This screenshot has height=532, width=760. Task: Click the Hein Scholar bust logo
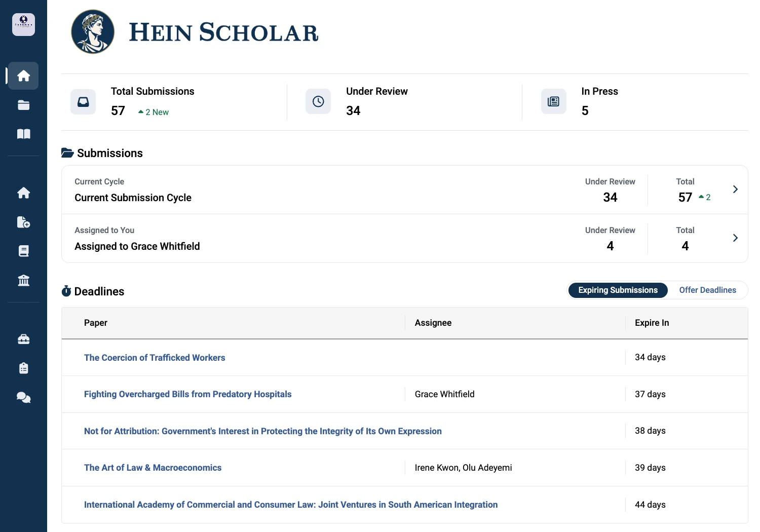pos(93,32)
